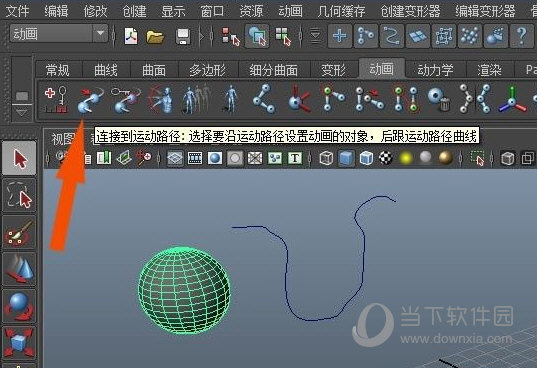The height and width of the screenshot is (368, 537).
Task: Click the human torso with red arcs shelf icon
Action: click(161, 100)
